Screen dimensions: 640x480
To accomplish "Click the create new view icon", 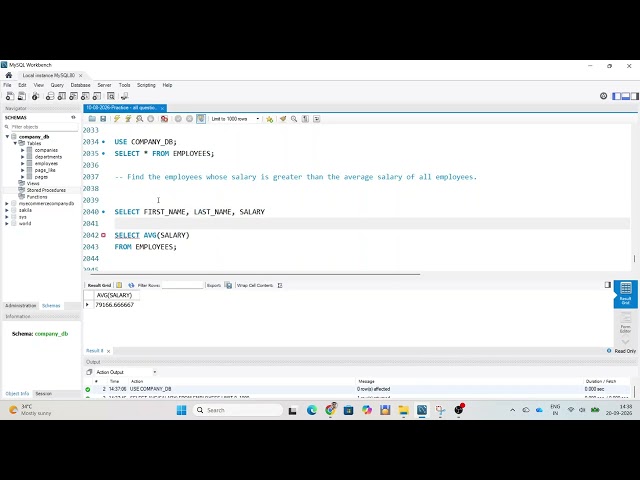I will [x=73, y=96].
